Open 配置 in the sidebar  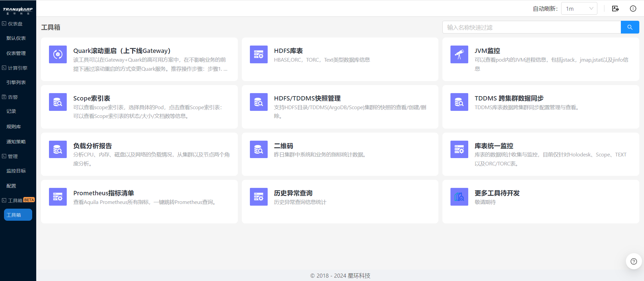point(11,186)
